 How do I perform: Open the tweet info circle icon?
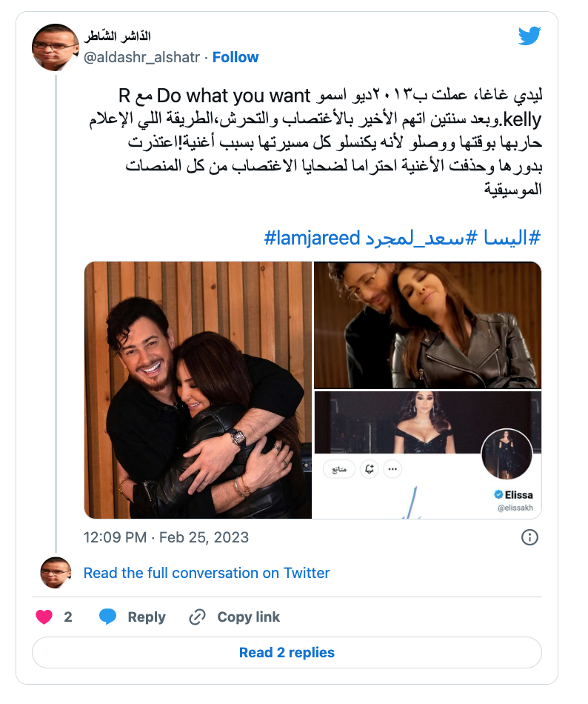529,537
